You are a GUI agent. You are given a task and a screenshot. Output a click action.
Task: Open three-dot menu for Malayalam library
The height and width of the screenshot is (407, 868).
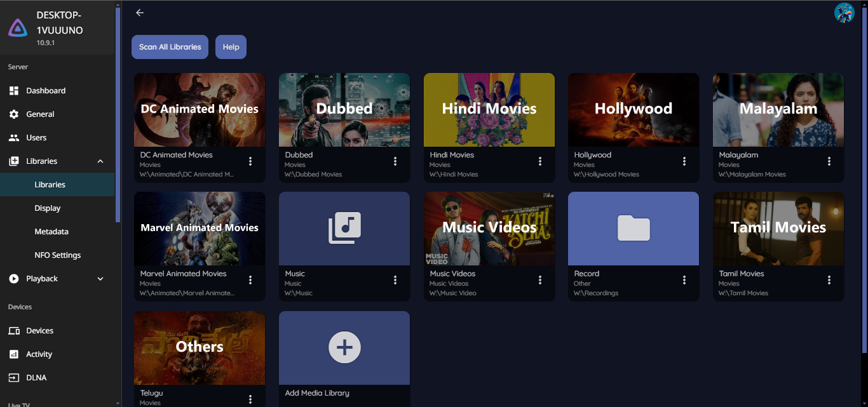pos(829,161)
